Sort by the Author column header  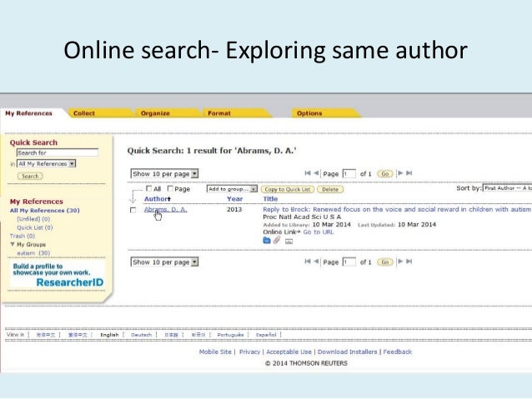tap(157, 199)
